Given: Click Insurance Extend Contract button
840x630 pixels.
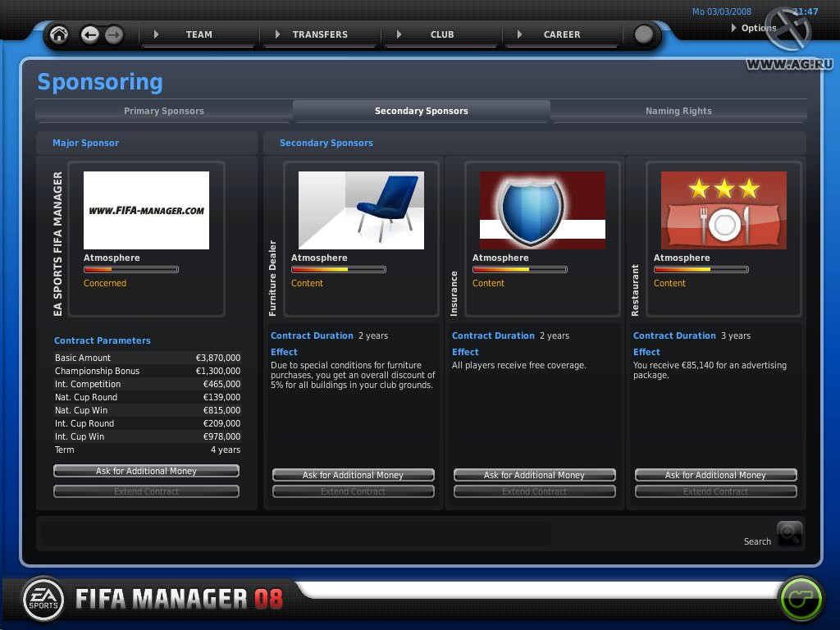Looking at the screenshot, I should tap(534, 491).
